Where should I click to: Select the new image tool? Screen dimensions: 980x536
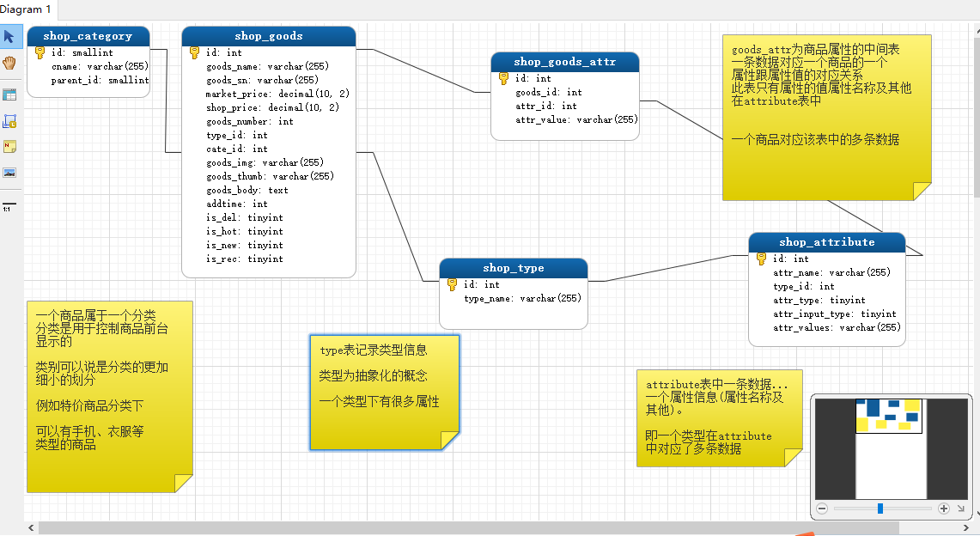[x=9, y=173]
